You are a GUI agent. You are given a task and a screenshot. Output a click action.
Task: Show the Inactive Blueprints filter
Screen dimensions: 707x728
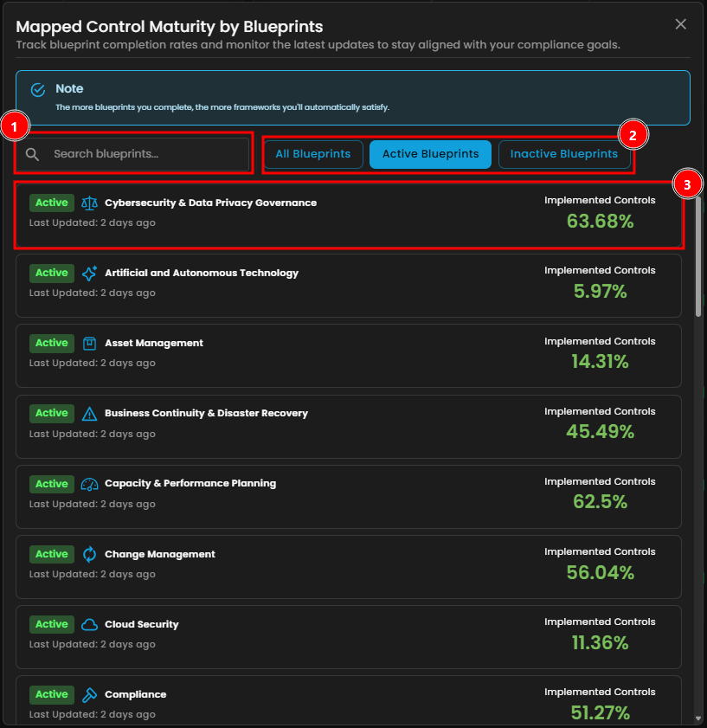click(x=563, y=154)
